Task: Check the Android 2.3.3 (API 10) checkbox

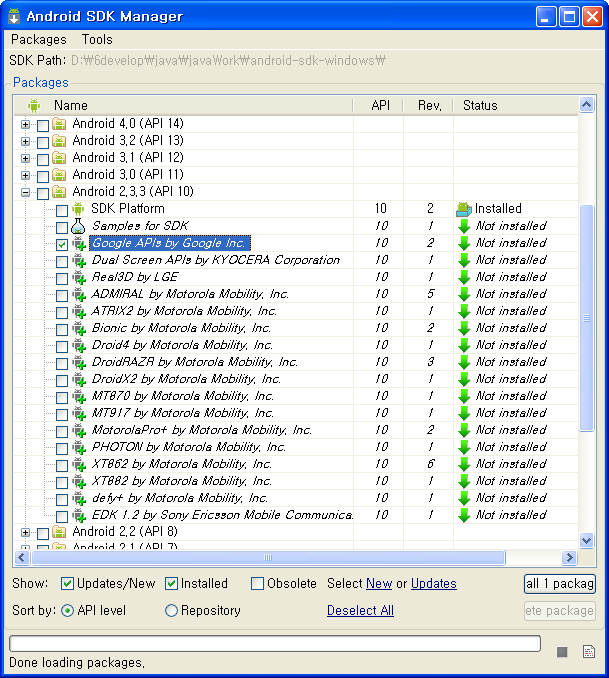Action: point(43,193)
